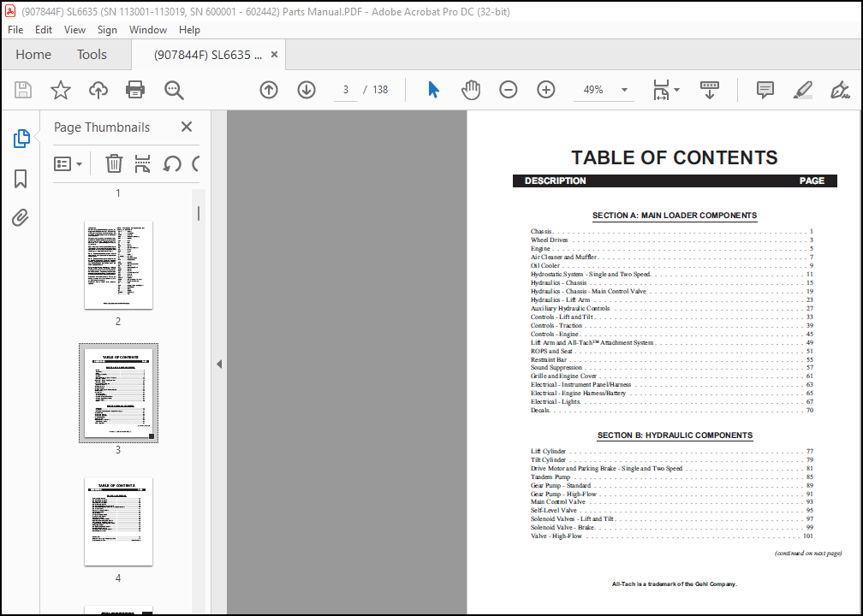The width and height of the screenshot is (863, 616).
Task: Open thumbnail options dropdown menu
Action: tap(68, 164)
